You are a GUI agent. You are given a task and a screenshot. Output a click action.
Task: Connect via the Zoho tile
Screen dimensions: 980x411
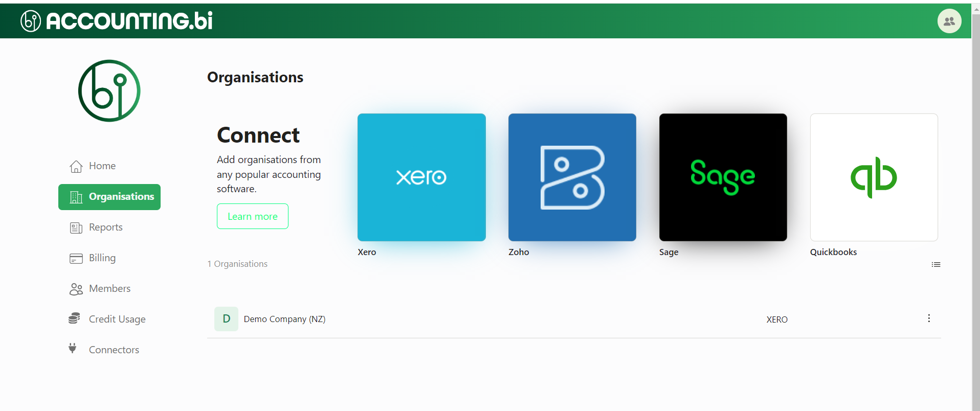point(572,177)
